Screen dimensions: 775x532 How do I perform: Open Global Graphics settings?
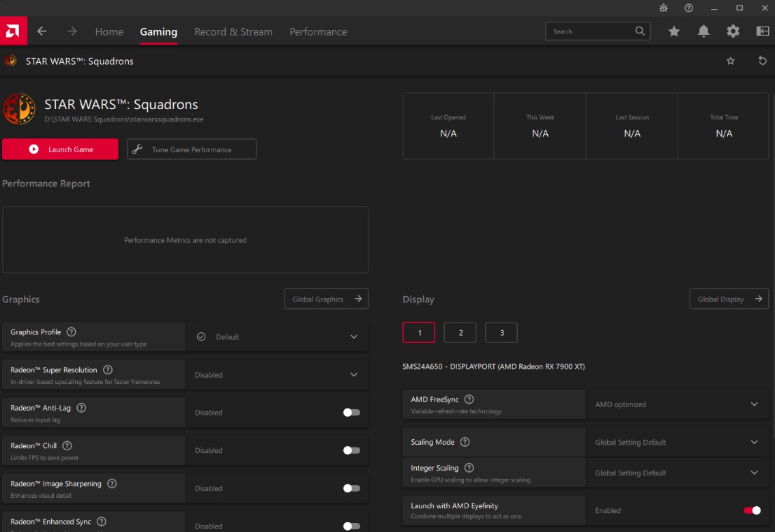coord(326,299)
